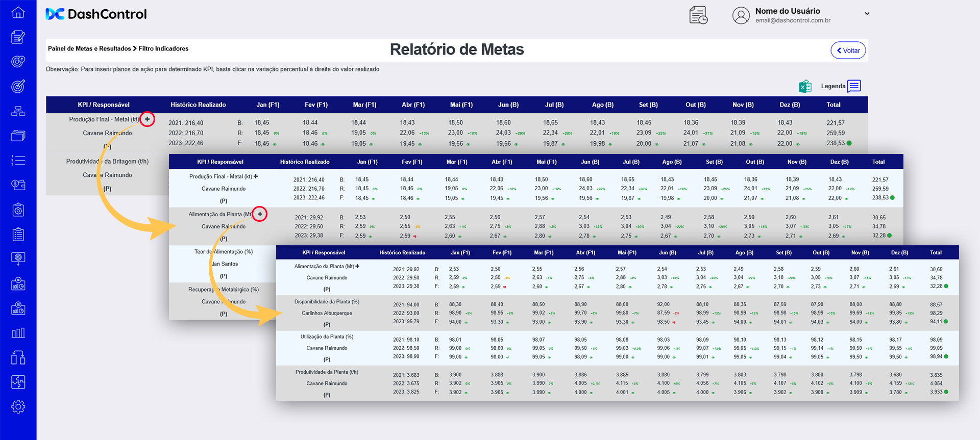The width and height of the screenshot is (980, 440).
Task: Click Utilização da Planta (%) KPI name
Action: tap(327, 337)
